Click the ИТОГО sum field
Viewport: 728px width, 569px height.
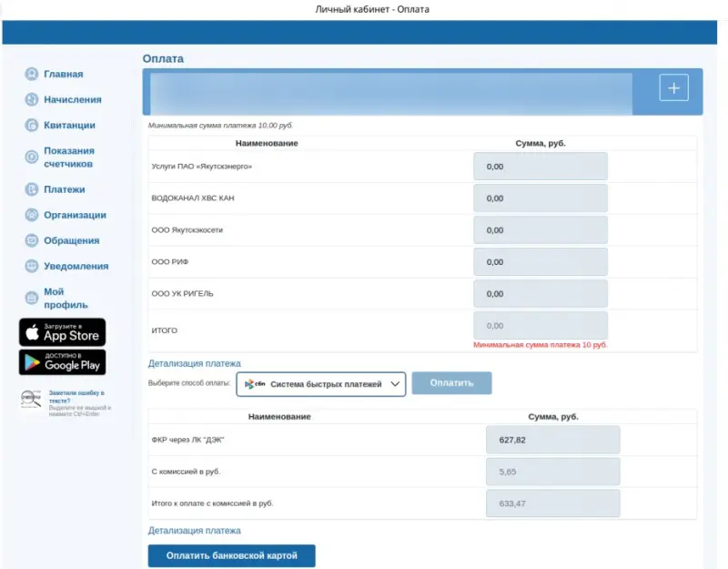(x=541, y=326)
